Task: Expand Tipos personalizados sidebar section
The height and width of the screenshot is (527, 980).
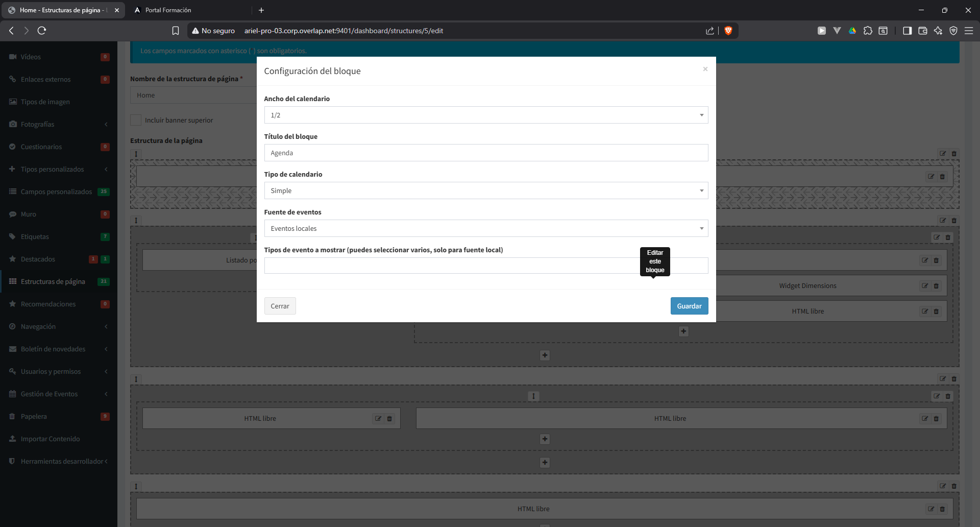Action: pyautogui.click(x=59, y=169)
